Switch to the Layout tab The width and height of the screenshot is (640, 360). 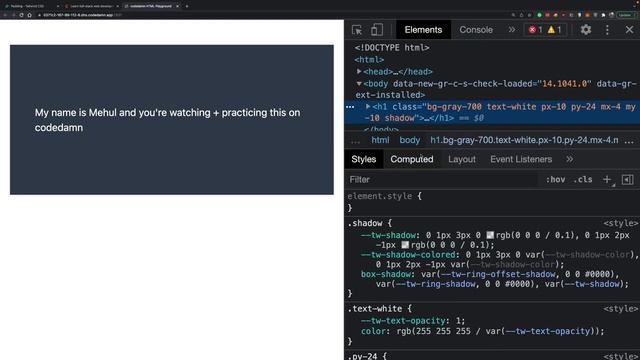coord(462,159)
